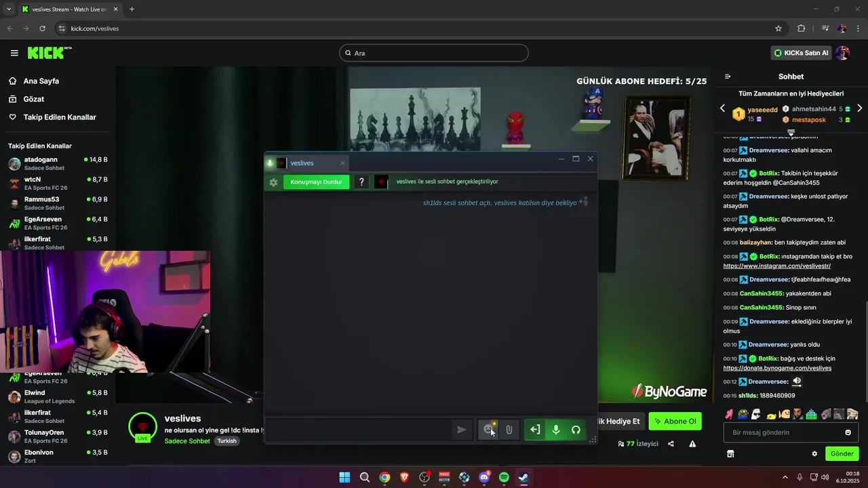Click the share stream icon
The height and width of the screenshot is (488, 868).
671,444
